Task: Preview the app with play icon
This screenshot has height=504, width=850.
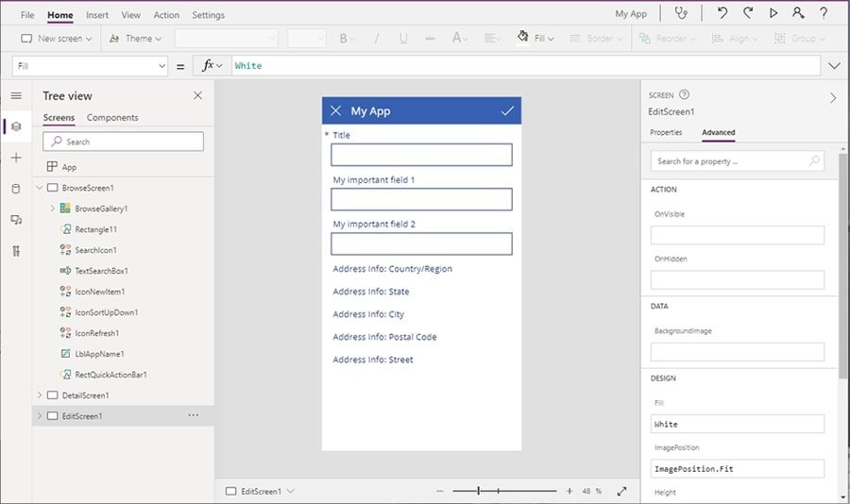Action: 773,13
